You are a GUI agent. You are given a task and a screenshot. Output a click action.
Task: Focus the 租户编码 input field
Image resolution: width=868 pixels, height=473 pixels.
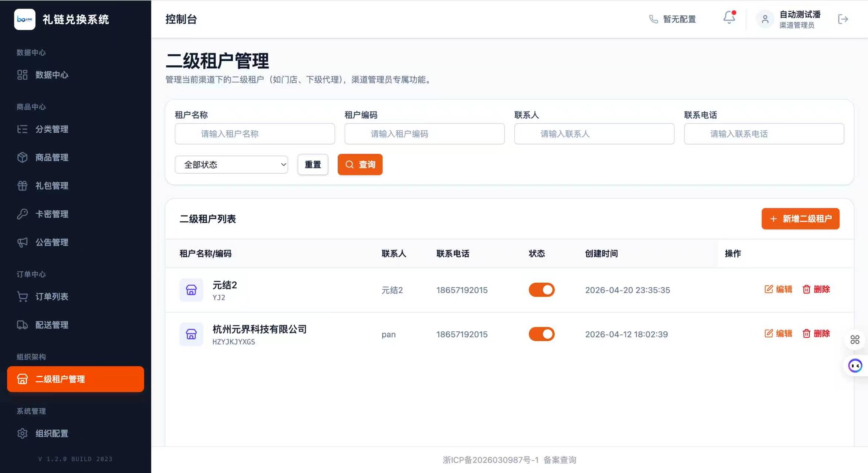425,134
